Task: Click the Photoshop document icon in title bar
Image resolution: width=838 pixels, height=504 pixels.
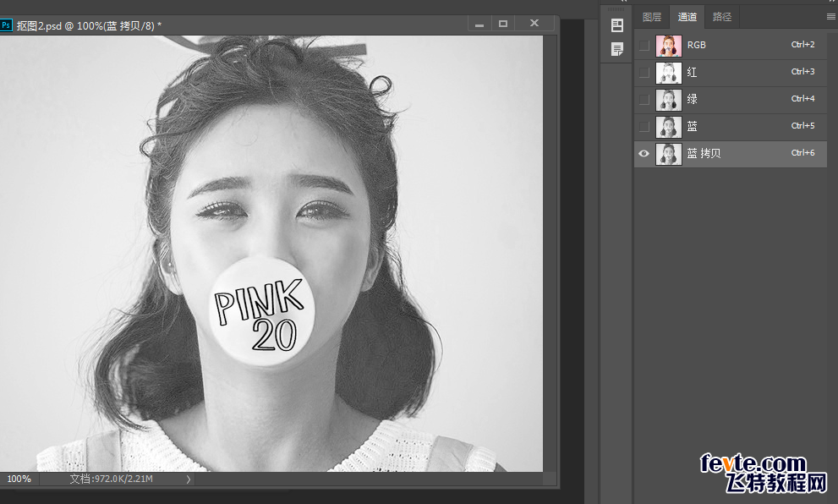Action: coord(6,25)
